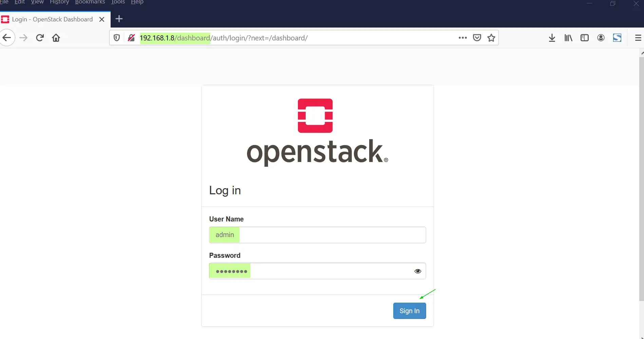Click the forward navigation arrow

[x=23, y=38]
